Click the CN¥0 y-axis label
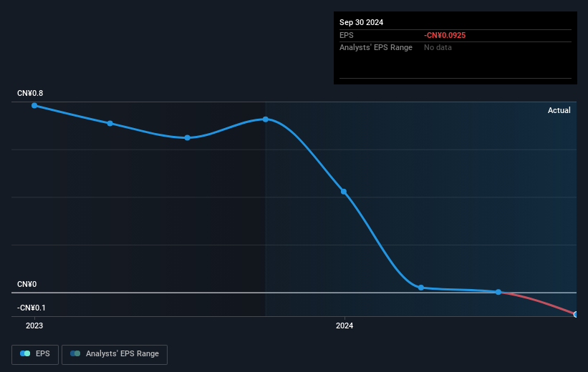The height and width of the screenshot is (372, 588). 27,284
